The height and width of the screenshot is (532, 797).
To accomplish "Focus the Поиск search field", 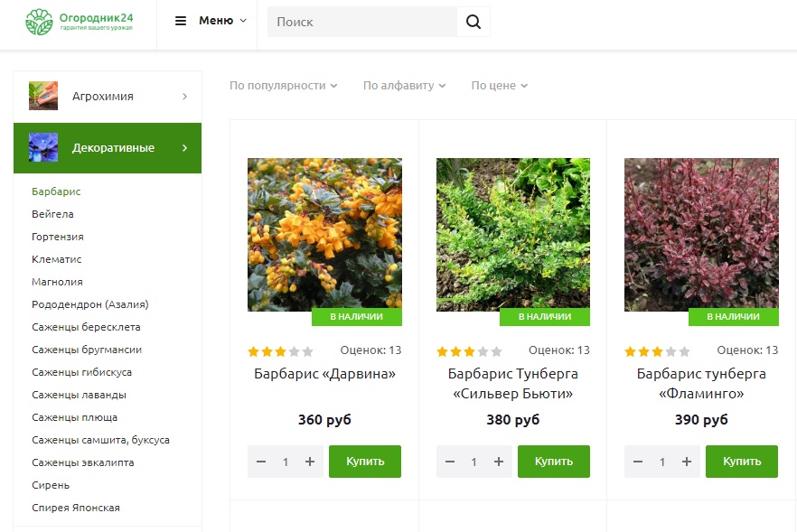I will (362, 22).
